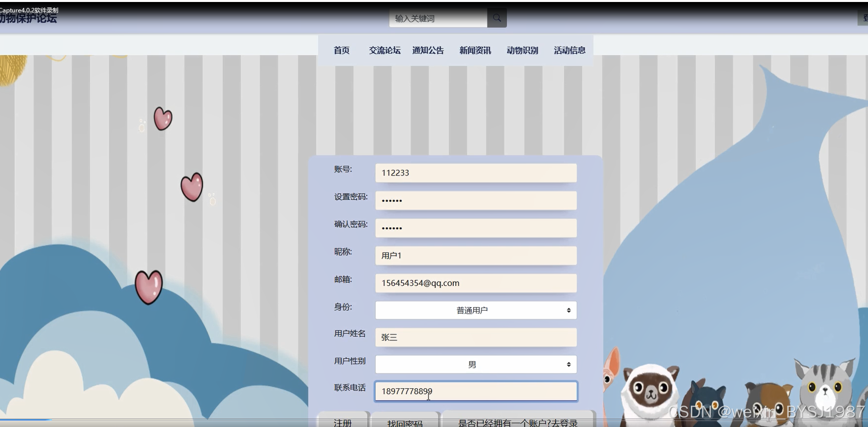Open the 用户性别 dropdown showing 男
This screenshot has height=427, width=868.
point(476,365)
